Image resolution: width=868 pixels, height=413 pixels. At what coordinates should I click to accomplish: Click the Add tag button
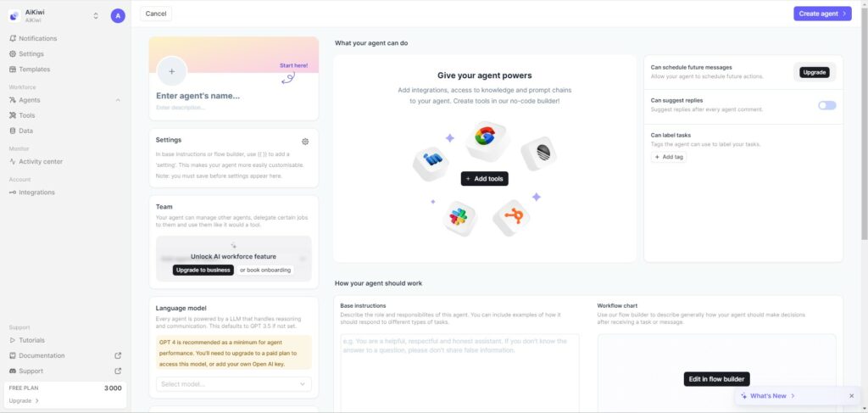point(669,157)
